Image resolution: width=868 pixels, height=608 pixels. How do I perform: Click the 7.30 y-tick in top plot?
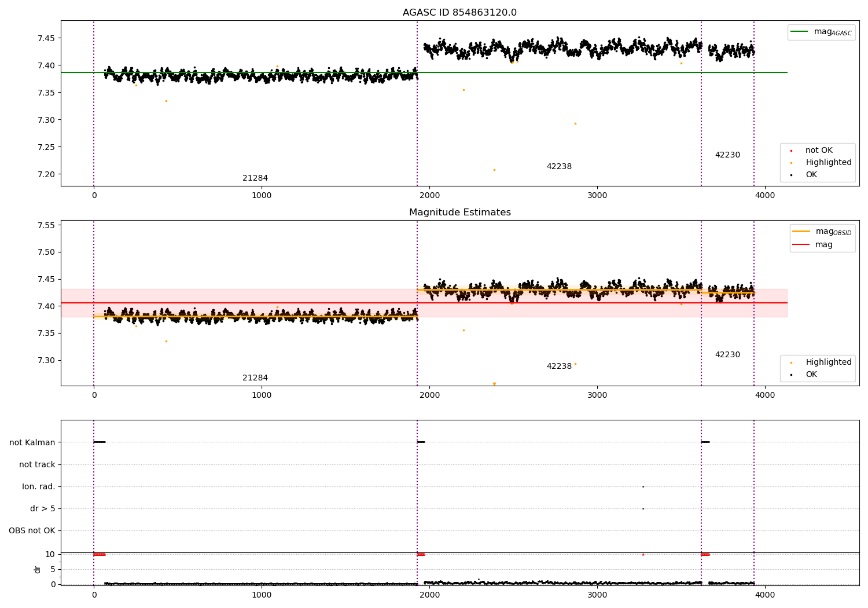click(46, 120)
